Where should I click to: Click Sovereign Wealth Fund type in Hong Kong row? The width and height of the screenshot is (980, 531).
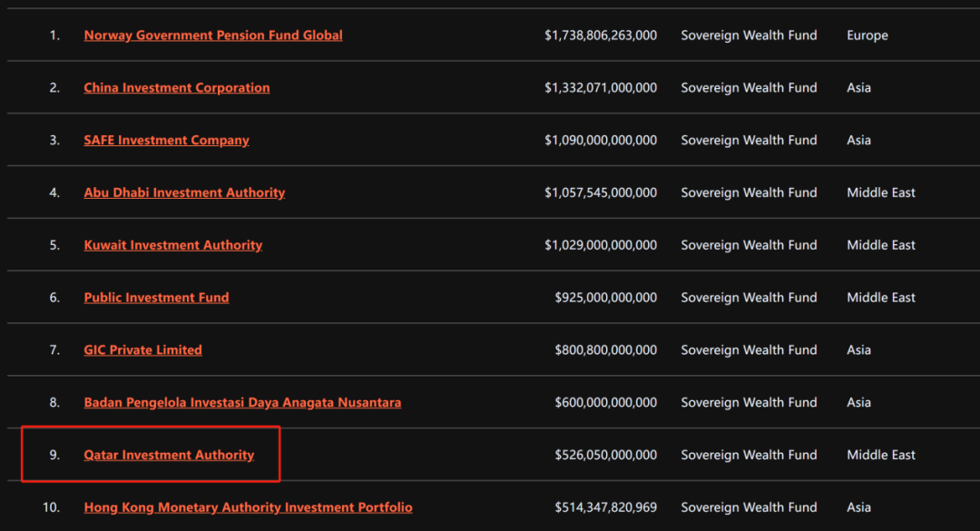[x=749, y=508]
